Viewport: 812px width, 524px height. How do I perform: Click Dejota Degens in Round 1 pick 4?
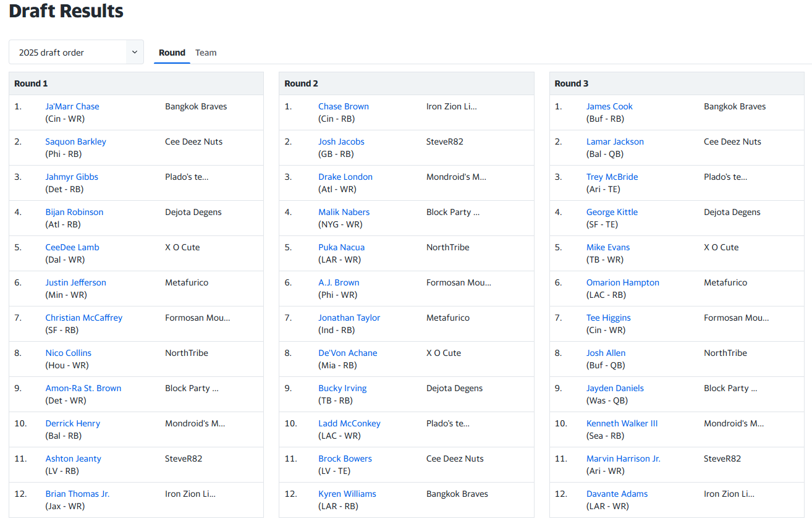tap(193, 212)
